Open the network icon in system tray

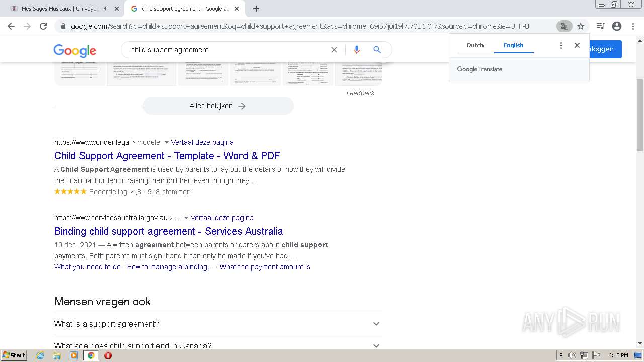click(584, 355)
